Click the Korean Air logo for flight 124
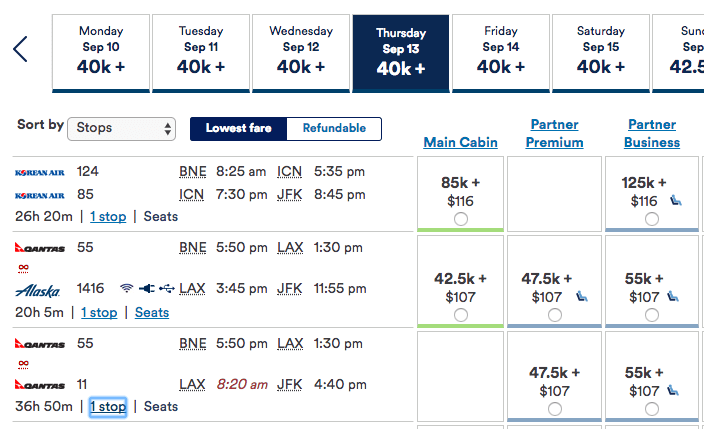The height and width of the screenshot is (429, 704). click(x=40, y=172)
